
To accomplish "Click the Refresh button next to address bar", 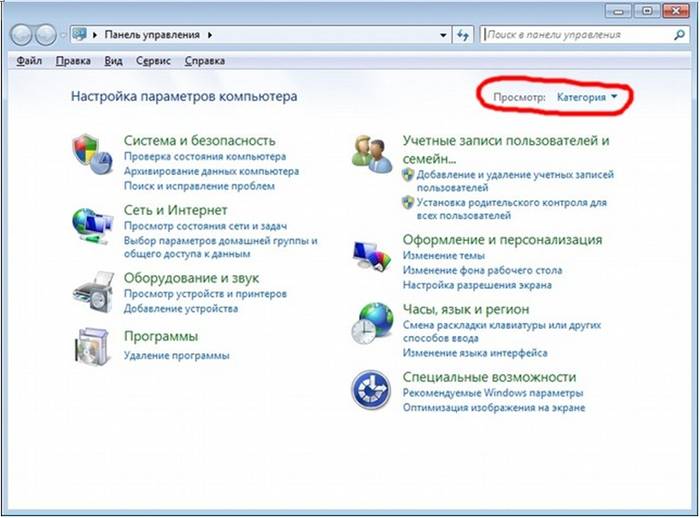I will [463, 35].
